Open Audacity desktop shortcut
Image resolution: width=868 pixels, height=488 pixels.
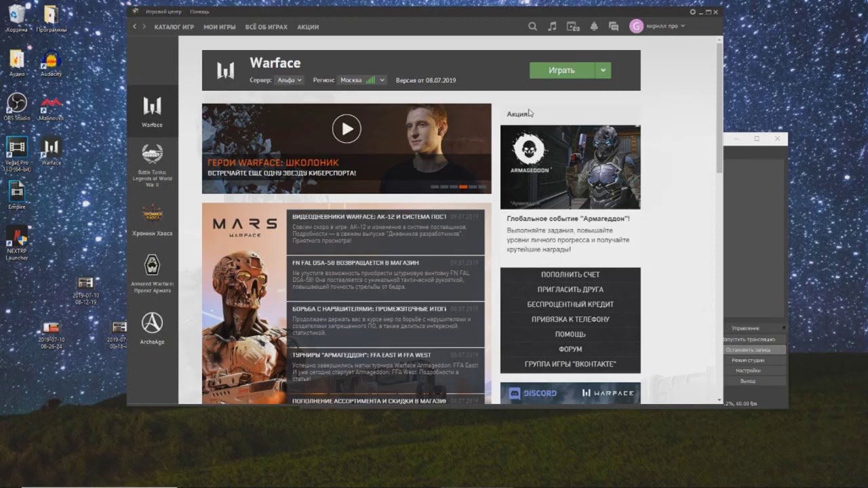[51, 64]
